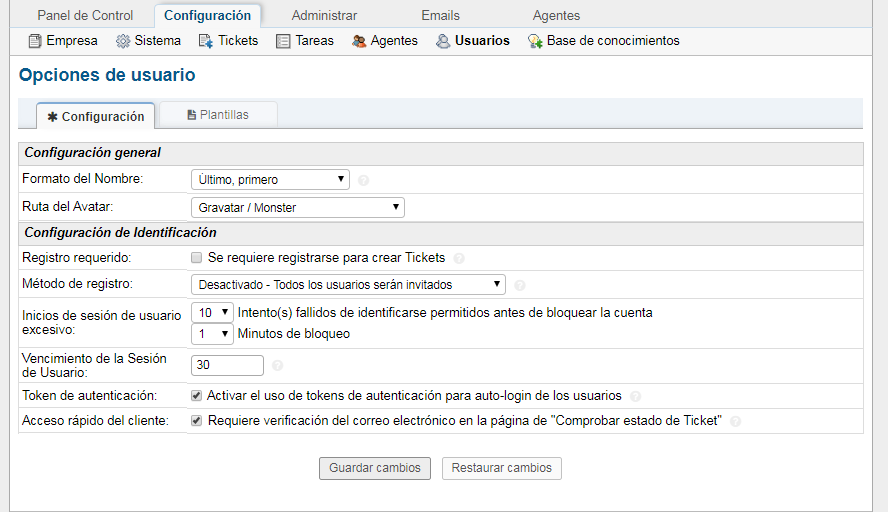Click the session expiration input field
This screenshot has height=512, width=888.
(227, 365)
